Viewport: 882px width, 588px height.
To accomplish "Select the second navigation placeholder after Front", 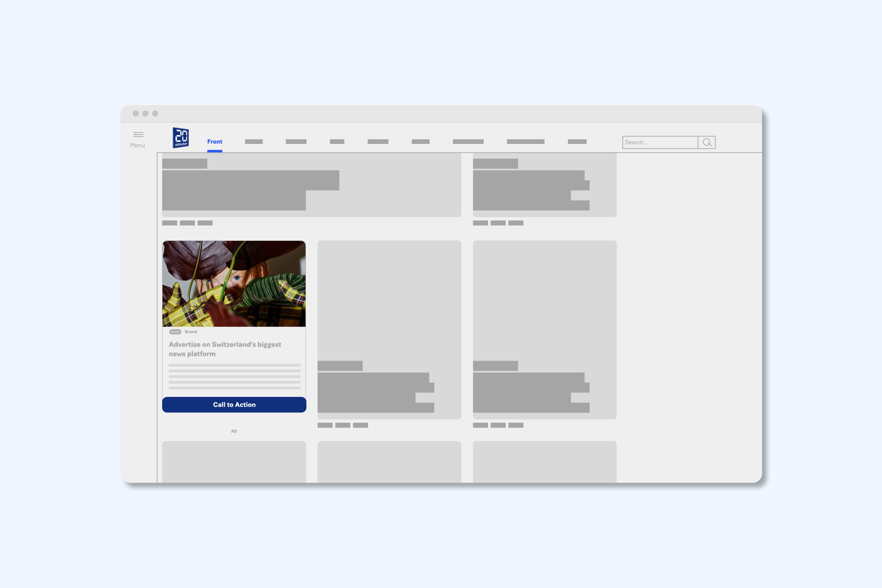I will pos(296,142).
